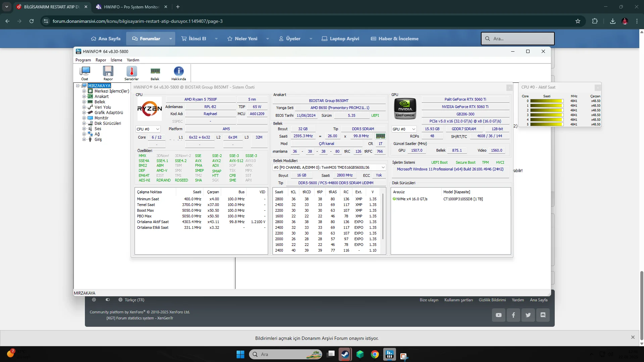Launch Steam from the Windows taskbar

[x=345, y=354]
